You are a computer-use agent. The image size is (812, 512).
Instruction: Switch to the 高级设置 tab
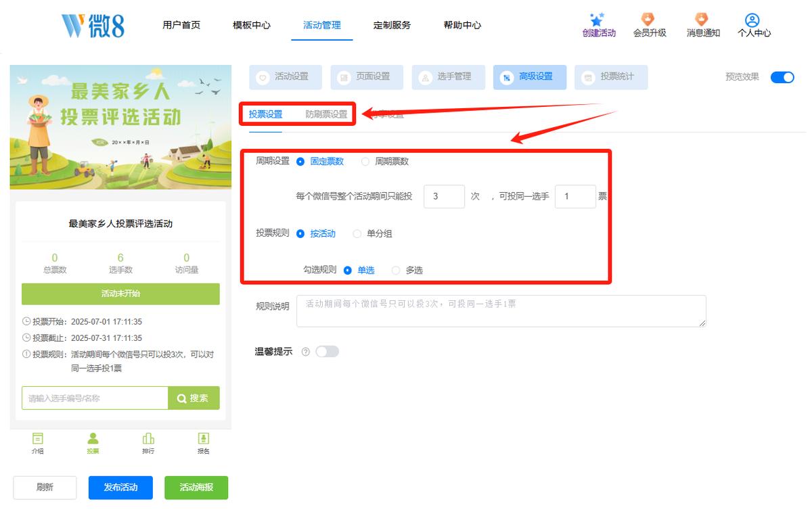point(529,77)
